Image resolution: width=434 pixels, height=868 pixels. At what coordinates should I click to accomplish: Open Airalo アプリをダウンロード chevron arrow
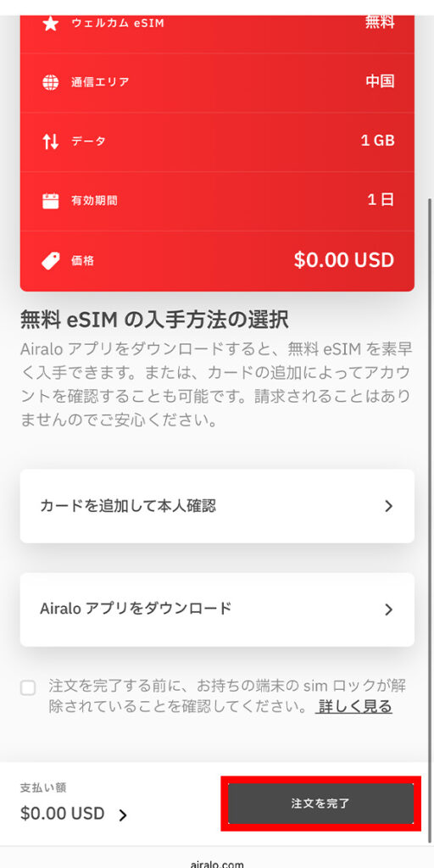388,609
